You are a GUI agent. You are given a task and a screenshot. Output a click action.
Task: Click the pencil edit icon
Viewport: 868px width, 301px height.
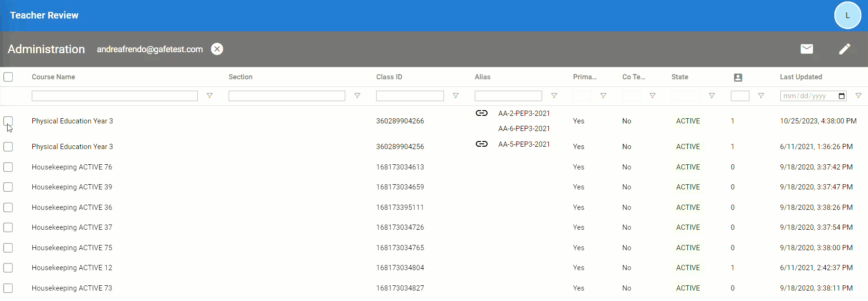tap(845, 49)
